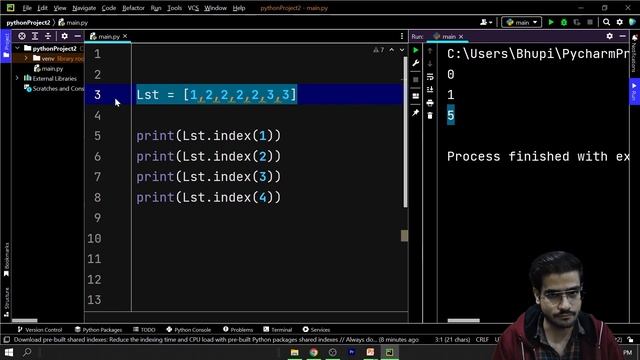Open run configuration wrench in the Run panel
The width and height of the screenshot is (640, 360).
(x=416, y=63)
